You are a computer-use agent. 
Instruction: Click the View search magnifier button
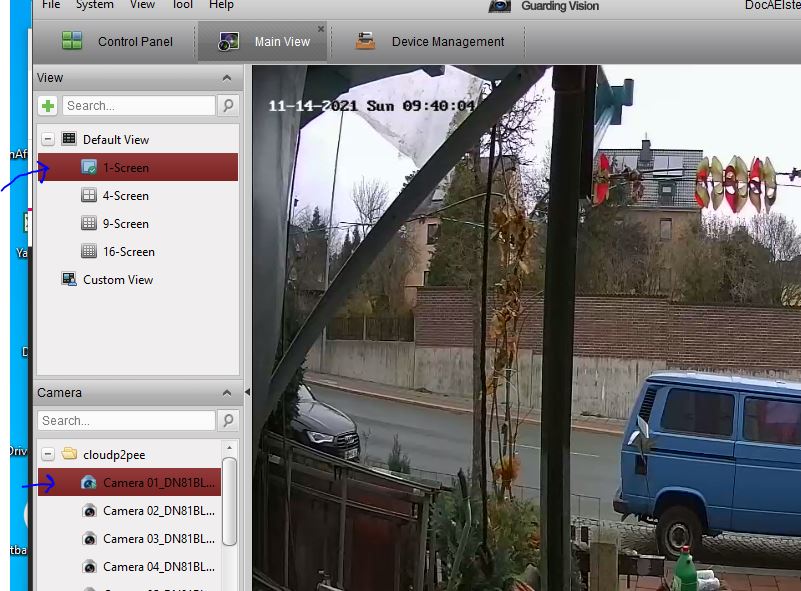click(228, 106)
